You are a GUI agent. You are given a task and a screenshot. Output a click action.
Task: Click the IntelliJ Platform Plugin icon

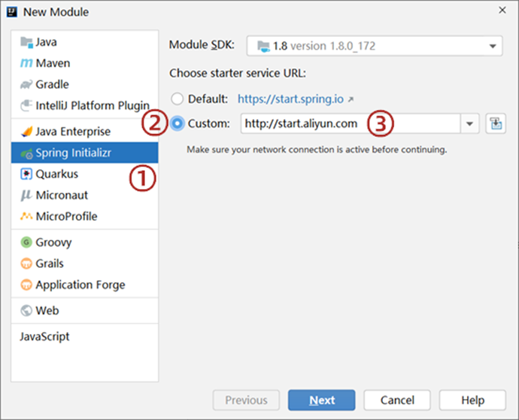coord(26,105)
